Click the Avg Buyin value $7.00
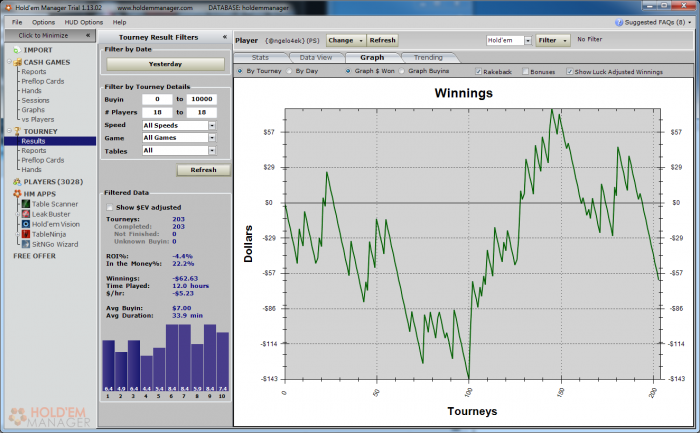700x433 pixels. [182, 308]
